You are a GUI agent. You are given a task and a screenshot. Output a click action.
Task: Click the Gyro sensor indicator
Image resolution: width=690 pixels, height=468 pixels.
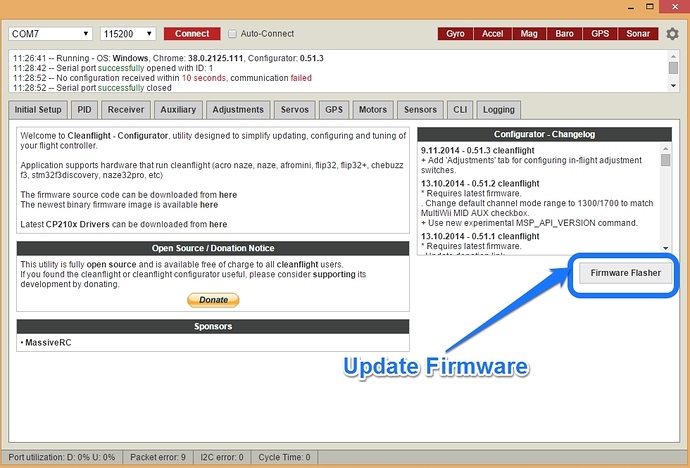pos(455,34)
